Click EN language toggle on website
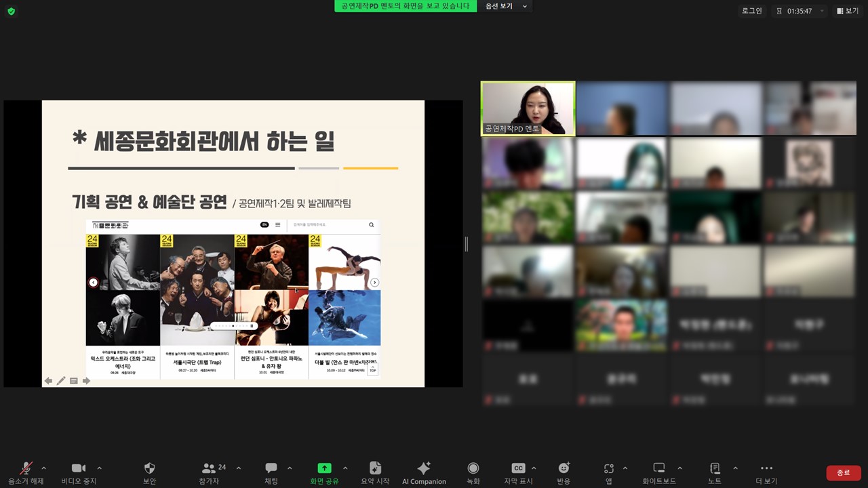 264,224
